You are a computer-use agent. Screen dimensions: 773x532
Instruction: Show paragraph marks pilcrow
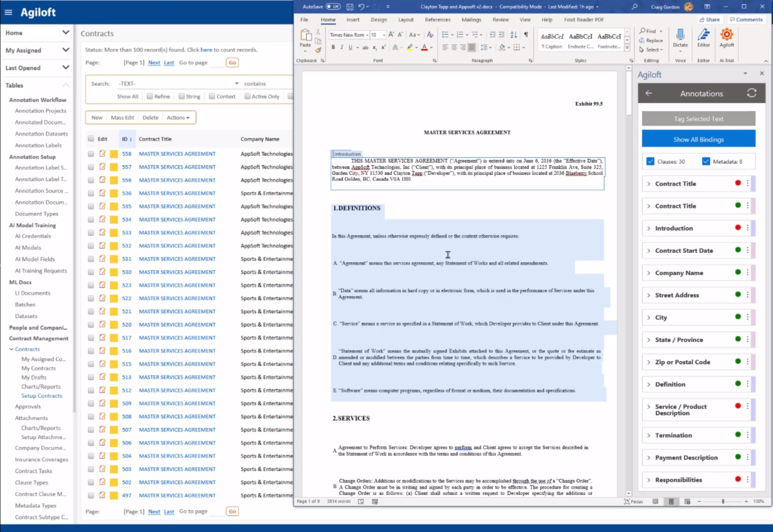[526, 34]
